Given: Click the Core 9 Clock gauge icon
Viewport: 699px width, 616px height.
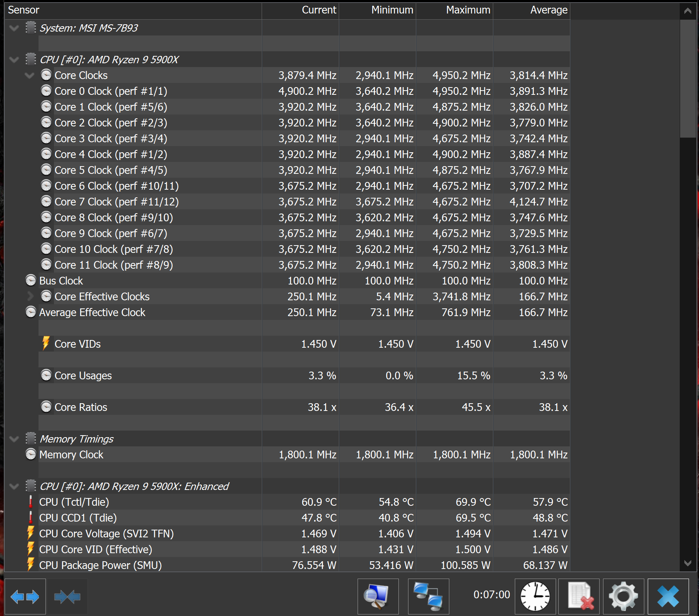Looking at the screenshot, I should (46, 233).
